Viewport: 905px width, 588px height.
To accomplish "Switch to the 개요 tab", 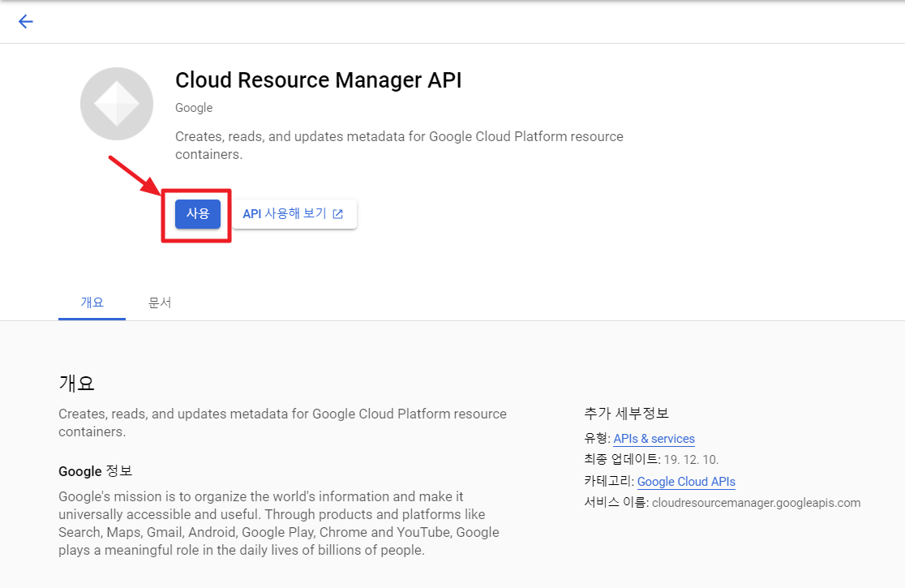I will coord(92,303).
